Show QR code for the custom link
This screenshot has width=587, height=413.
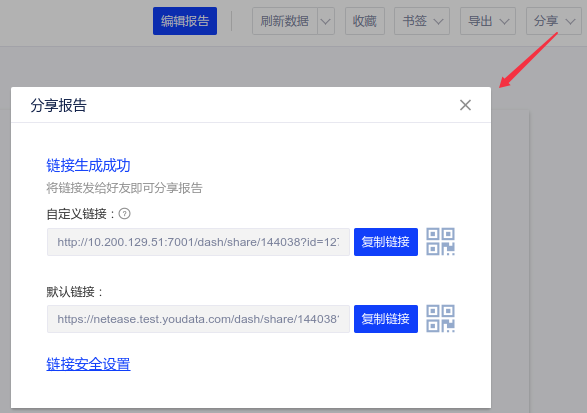[x=441, y=242]
